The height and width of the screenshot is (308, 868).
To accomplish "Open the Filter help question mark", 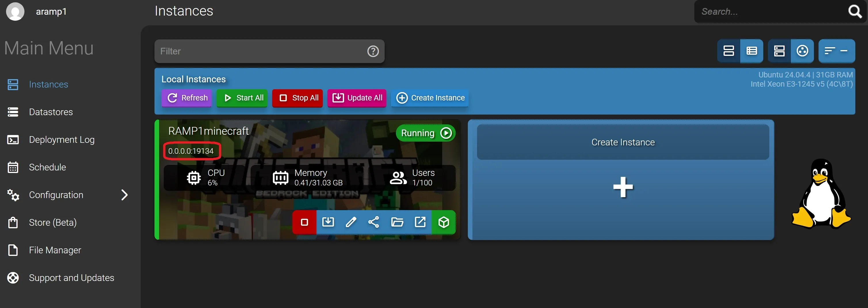I will [x=373, y=51].
